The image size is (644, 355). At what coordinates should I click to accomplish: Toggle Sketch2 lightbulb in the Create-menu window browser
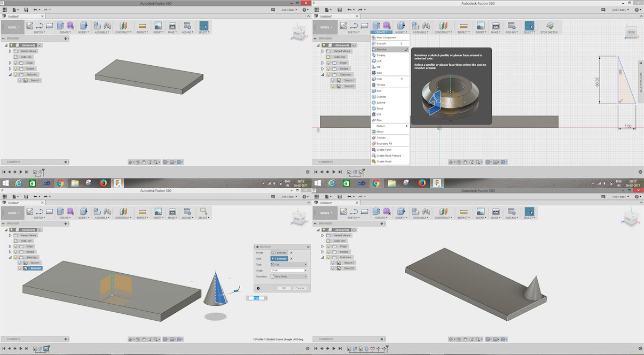pyautogui.click(x=332, y=86)
